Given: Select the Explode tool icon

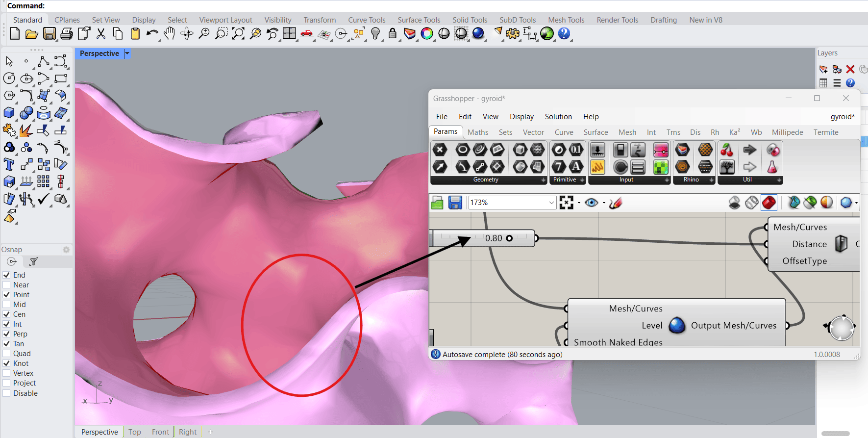Looking at the screenshot, I should [x=26, y=130].
